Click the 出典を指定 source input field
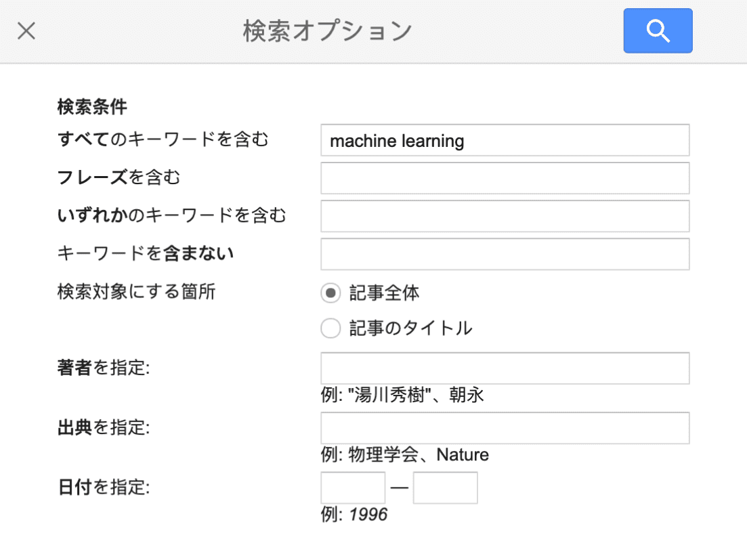Image resolution: width=747 pixels, height=560 pixels. pos(505,428)
